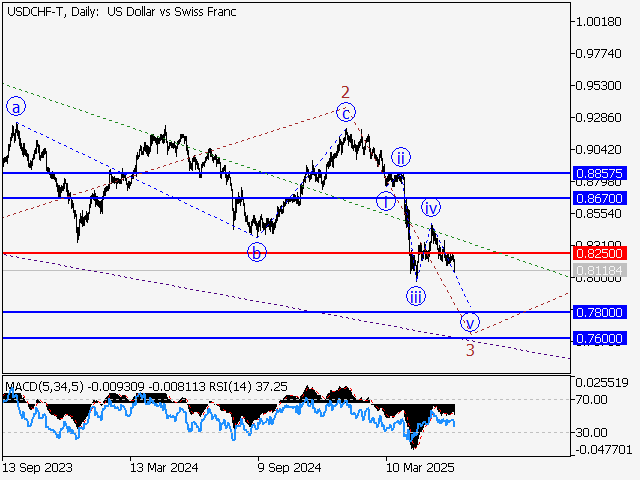Select the circled 'ii' wave marker
This screenshot has height=480, width=640.
tap(400, 157)
